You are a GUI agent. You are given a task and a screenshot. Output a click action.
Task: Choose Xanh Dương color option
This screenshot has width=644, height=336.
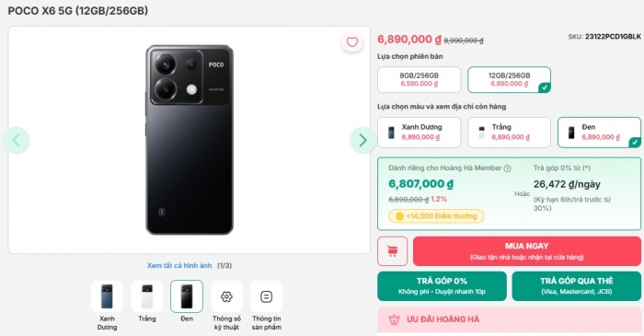coord(419,133)
